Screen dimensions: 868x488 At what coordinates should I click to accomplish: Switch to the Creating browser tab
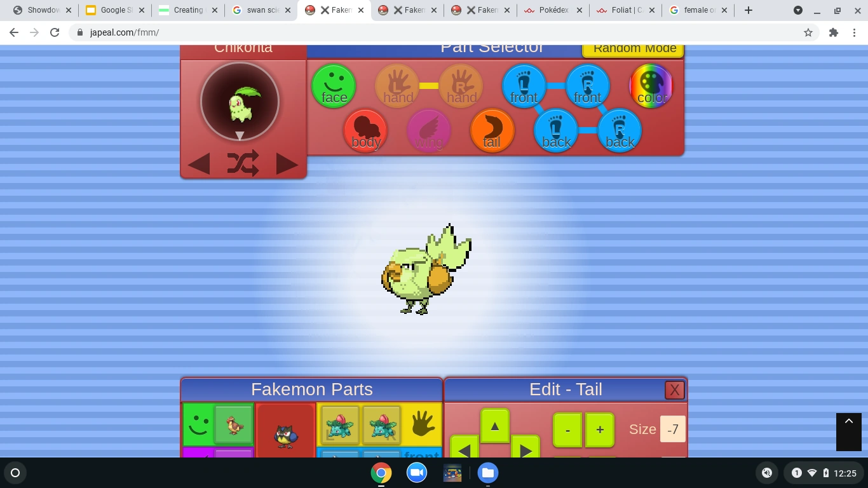point(187,10)
